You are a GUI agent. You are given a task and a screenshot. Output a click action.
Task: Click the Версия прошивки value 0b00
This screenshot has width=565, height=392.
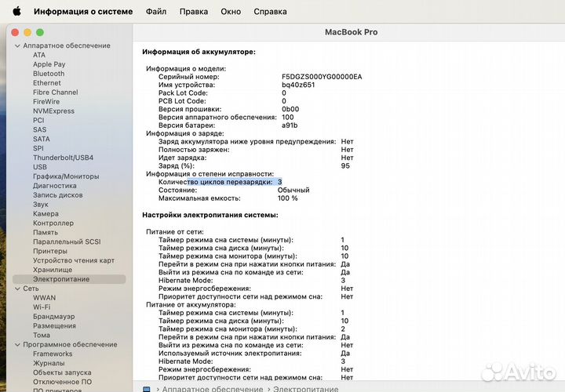(x=290, y=110)
